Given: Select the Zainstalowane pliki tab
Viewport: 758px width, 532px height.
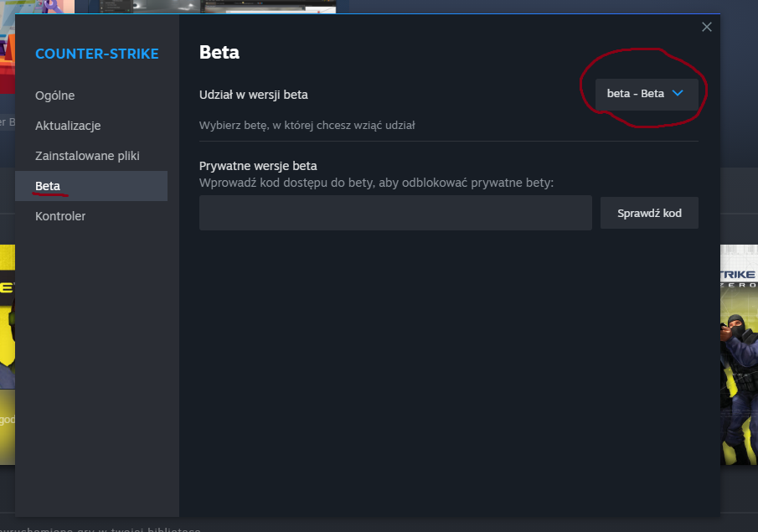Looking at the screenshot, I should 91,156.
